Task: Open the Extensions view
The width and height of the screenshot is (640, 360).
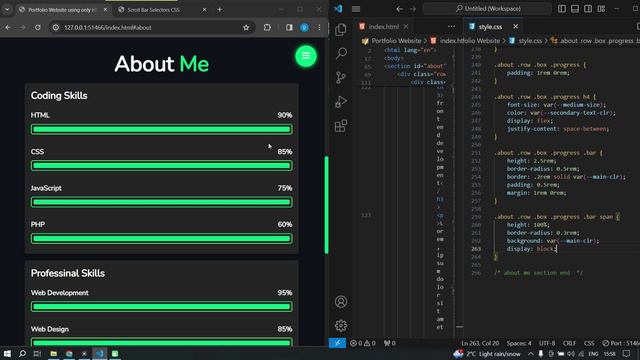Action: (x=341, y=126)
